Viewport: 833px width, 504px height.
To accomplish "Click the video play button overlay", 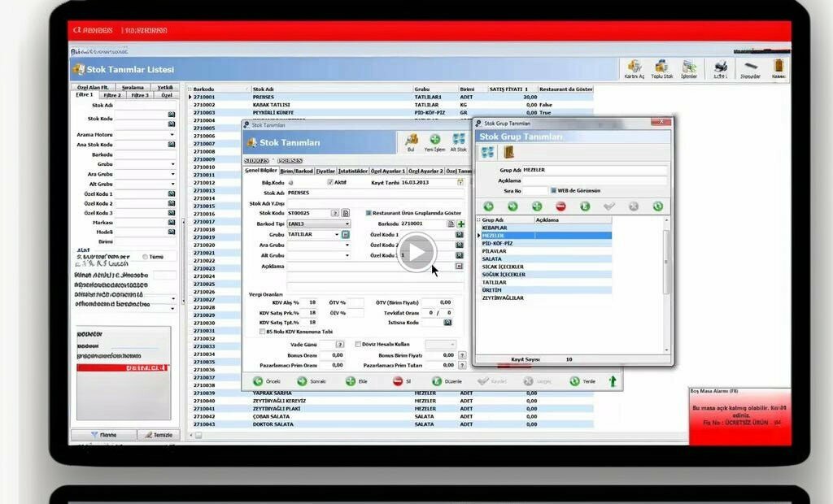I will pos(416,252).
